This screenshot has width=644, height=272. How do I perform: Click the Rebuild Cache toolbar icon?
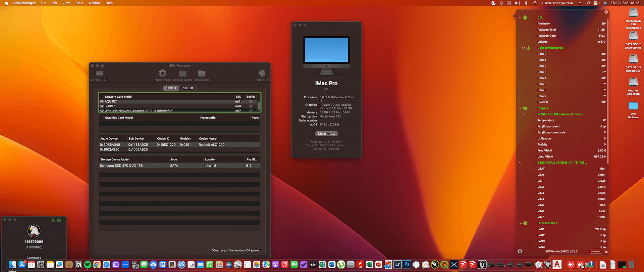pyautogui.click(x=183, y=73)
